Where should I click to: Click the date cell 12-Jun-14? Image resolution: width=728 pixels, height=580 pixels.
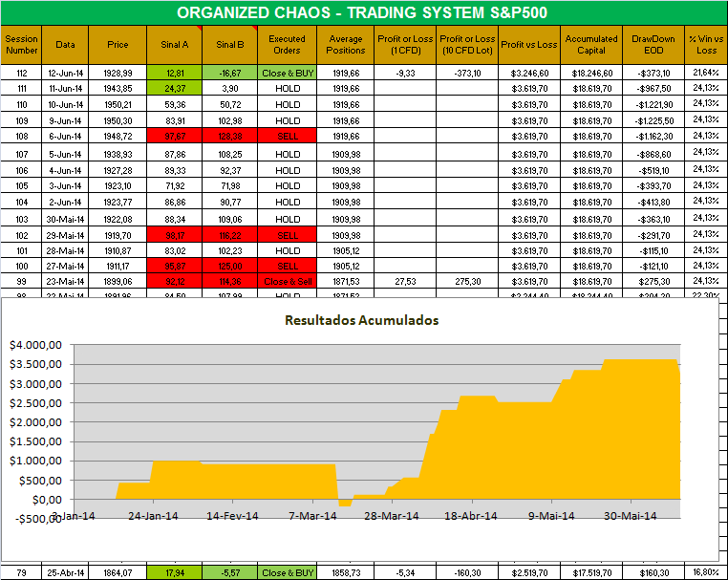[x=65, y=73]
